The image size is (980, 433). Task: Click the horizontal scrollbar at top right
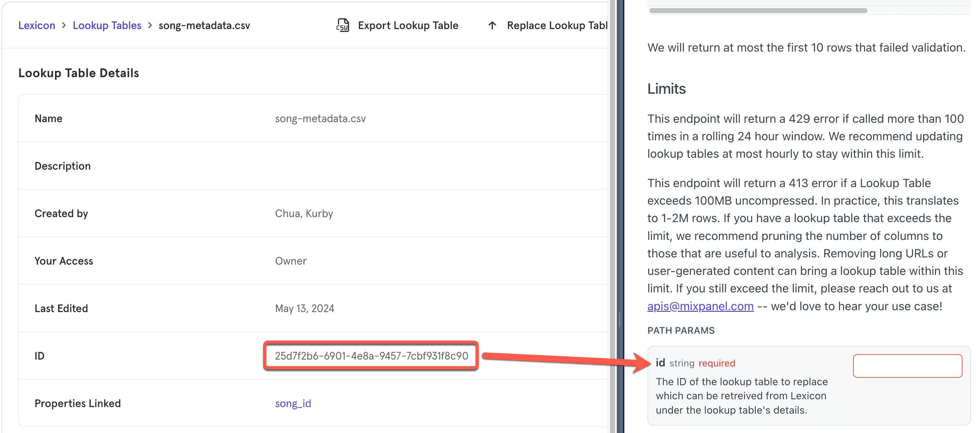coord(758,11)
